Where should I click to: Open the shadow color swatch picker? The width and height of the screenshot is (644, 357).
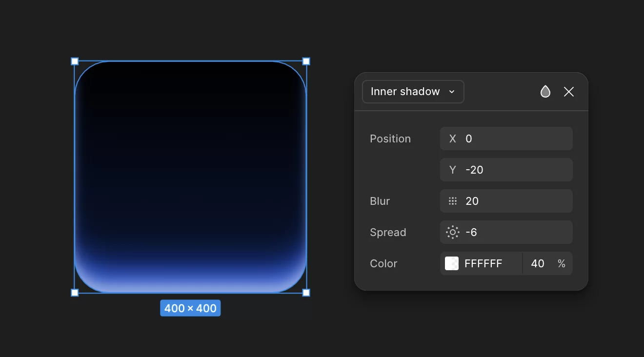tap(452, 263)
